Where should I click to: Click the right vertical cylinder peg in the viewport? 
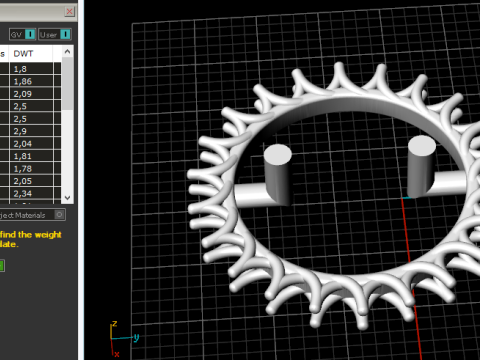pyautogui.click(x=421, y=166)
